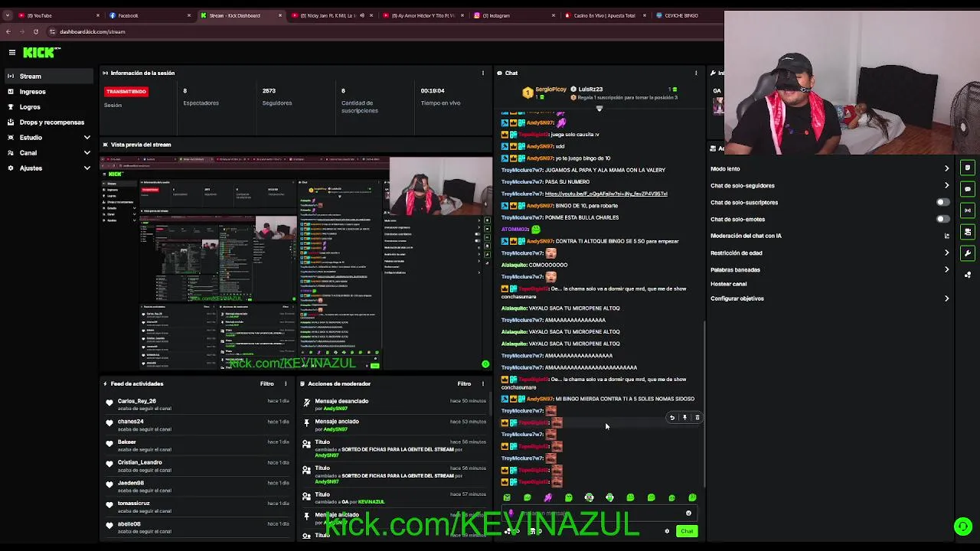Open options of Información de la sesión panel
The image size is (980, 551).
[482, 73]
